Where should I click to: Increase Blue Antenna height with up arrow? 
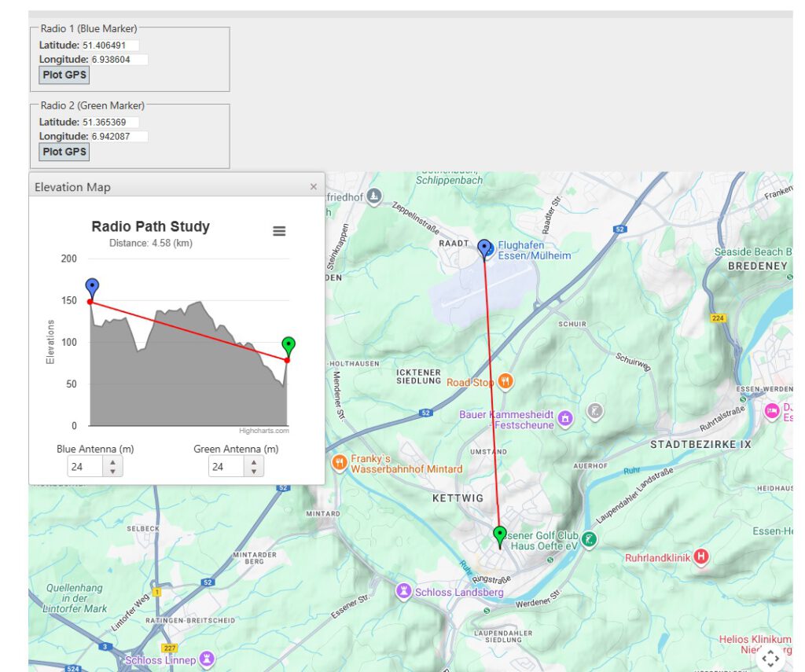coord(113,462)
